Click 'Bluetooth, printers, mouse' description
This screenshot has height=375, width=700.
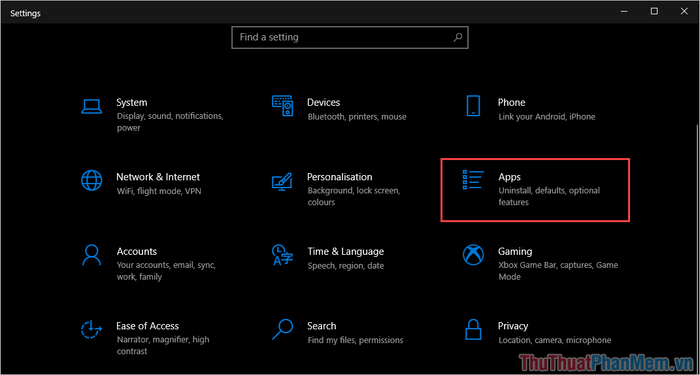click(357, 117)
